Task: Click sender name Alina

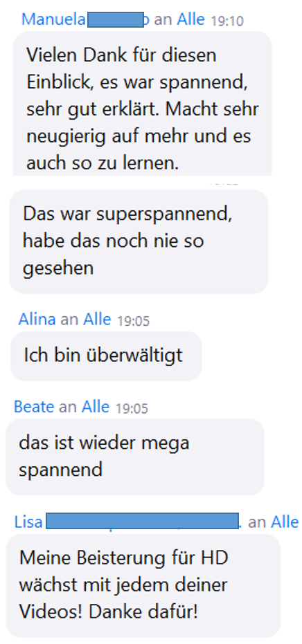Action: pyautogui.click(x=37, y=320)
